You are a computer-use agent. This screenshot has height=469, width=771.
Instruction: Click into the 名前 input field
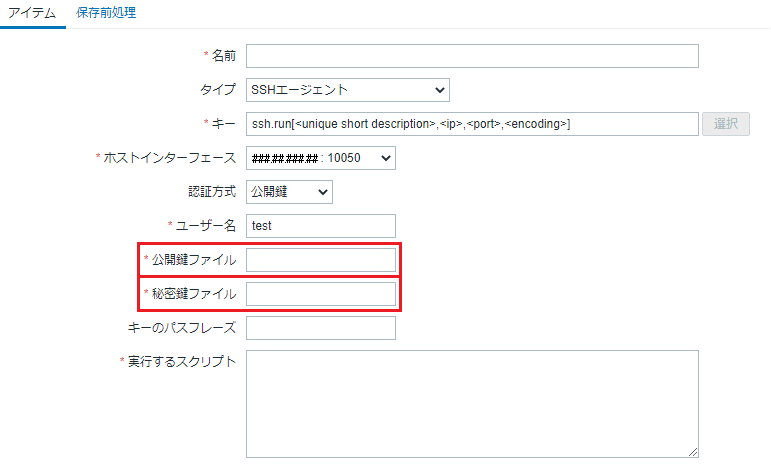[x=472, y=56]
